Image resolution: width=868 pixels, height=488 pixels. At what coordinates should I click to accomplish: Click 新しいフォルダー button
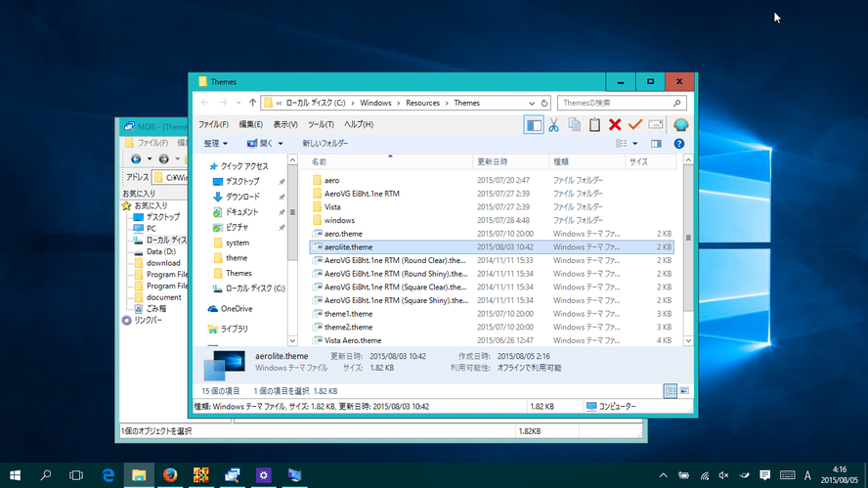click(325, 144)
